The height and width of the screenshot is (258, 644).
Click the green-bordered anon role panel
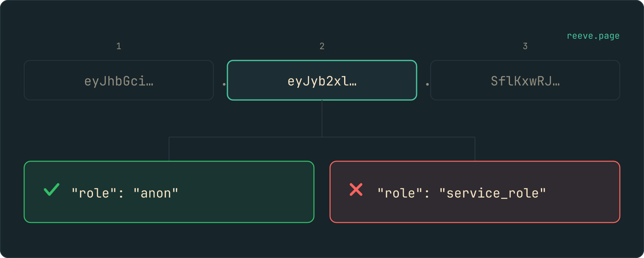click(x=169, y=192)
